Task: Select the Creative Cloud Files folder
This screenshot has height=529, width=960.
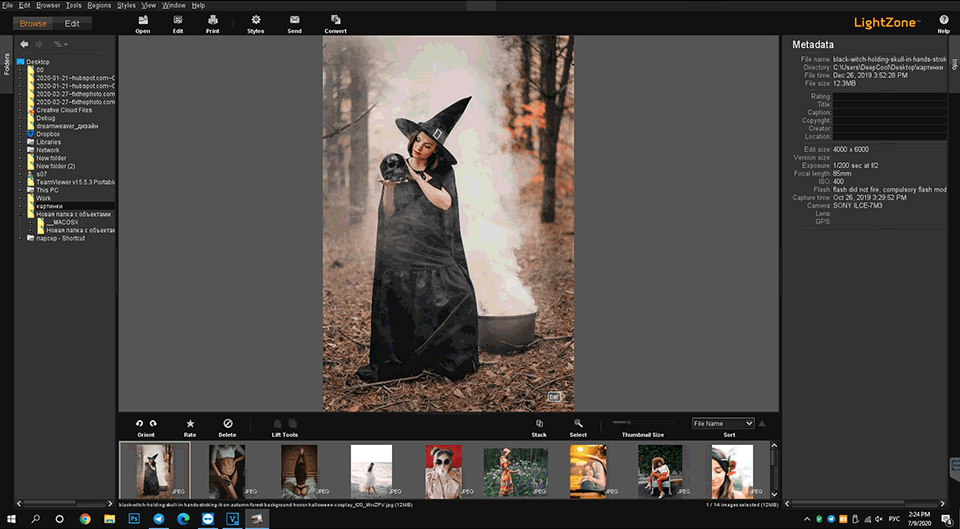Action: (x=64, y=110)
